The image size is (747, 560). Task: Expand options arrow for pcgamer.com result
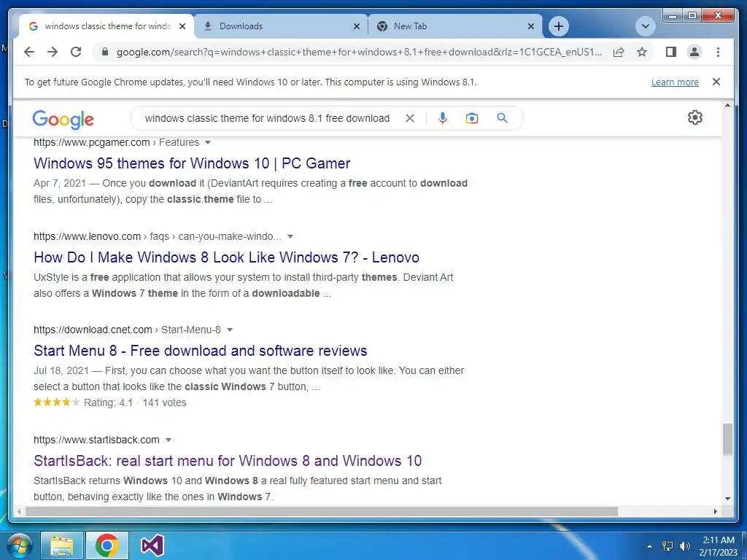point(208,142)
